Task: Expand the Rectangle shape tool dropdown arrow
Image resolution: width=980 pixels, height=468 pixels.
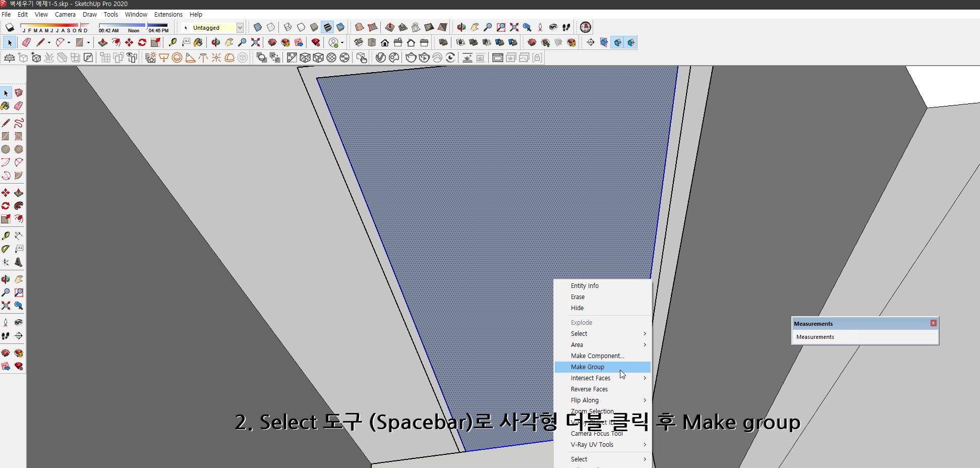Action: (x=88, y=43)
